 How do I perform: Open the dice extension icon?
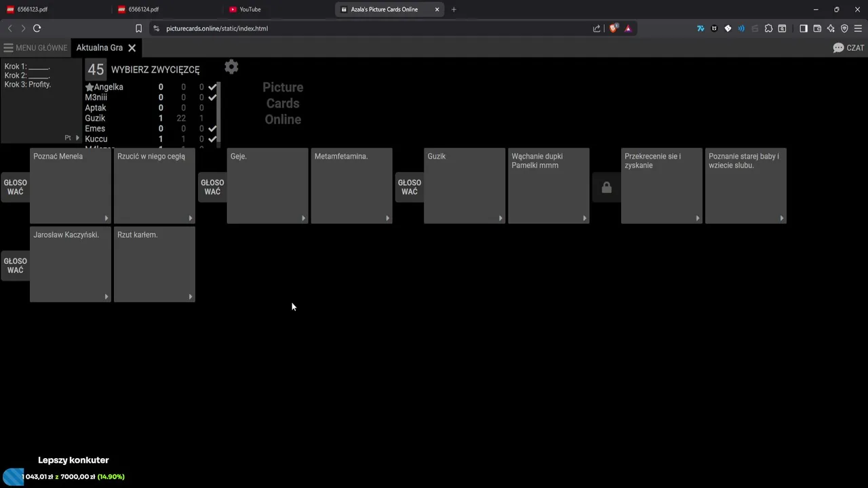click(728, 28)
